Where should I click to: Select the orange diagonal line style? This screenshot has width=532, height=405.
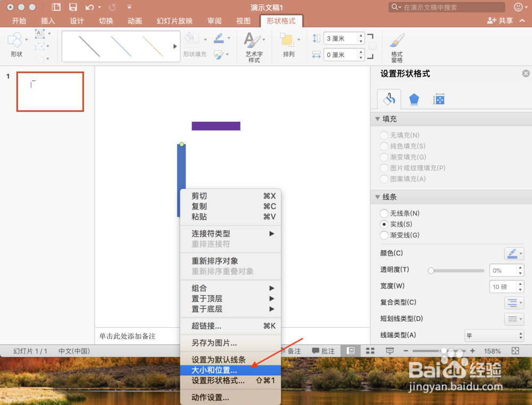[x=153, y=46]
